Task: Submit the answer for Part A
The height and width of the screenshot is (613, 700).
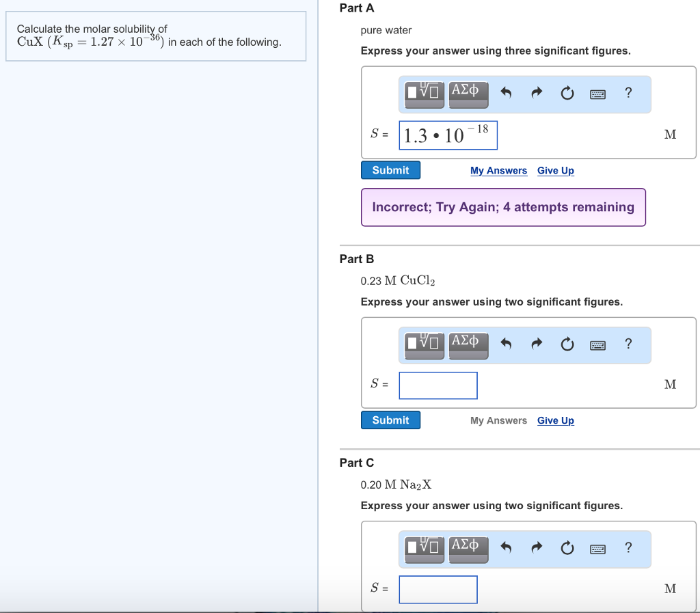Action: 390,169
